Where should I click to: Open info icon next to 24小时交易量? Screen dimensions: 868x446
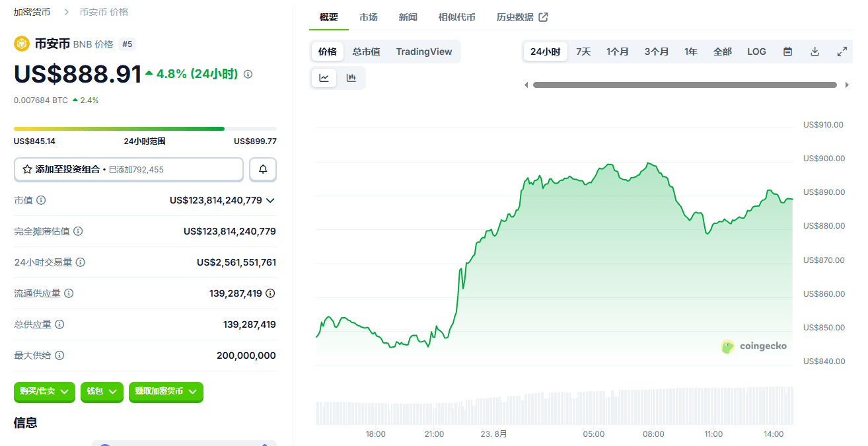81,262
